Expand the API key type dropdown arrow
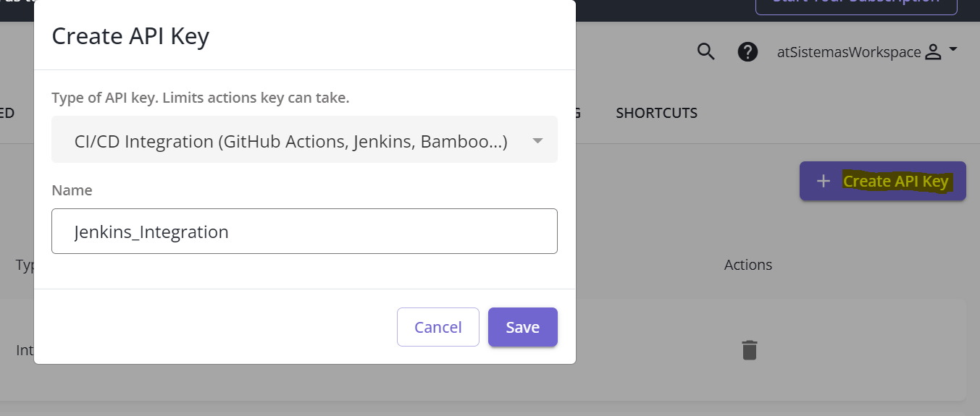Viewport: 980px width, 416px height. coord(537,141)
